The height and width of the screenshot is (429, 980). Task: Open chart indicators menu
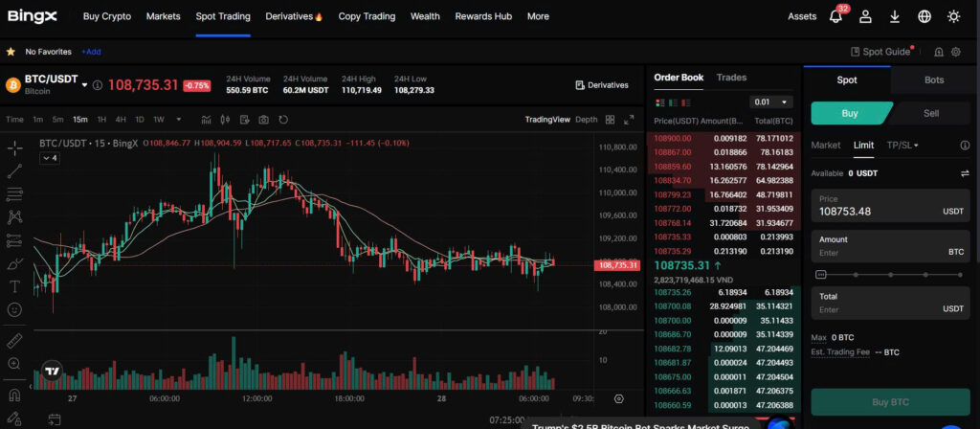pos(207,120)
